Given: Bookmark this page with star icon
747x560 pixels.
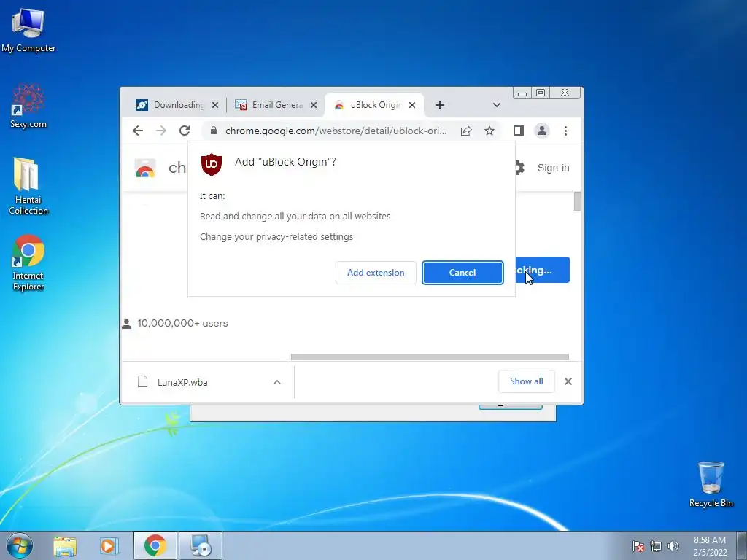Looking at the screenshot, I should [x=489, y=131].
